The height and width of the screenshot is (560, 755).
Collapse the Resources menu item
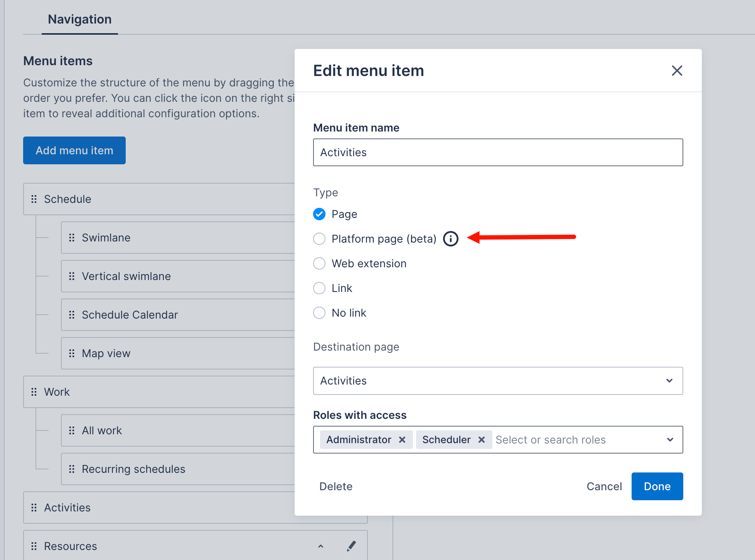coord(320,547)
